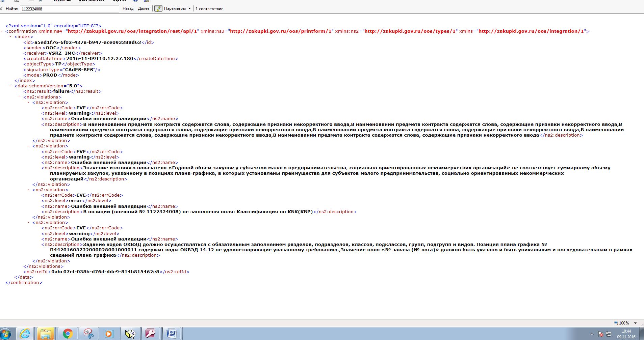Viewport: 644px width, 340px height.
Task: Switch to Internet Explorer on the taskbar
Action: [x=25, y=334]
